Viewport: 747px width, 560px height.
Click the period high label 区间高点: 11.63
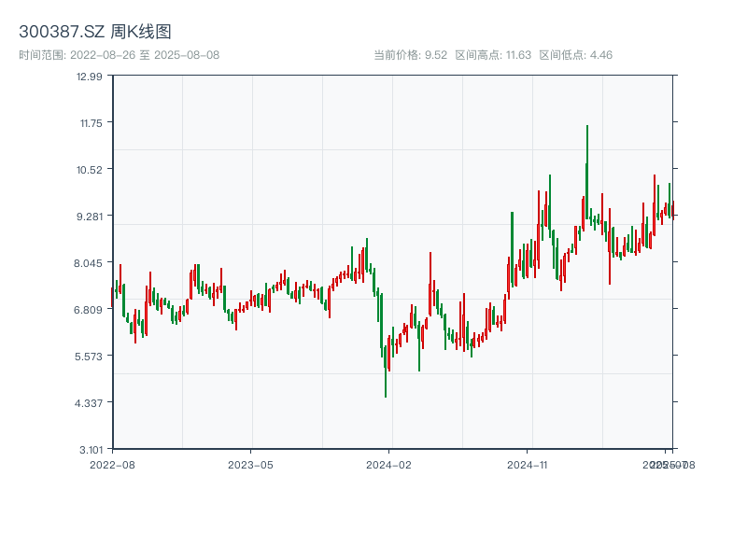tap(493, 55)
